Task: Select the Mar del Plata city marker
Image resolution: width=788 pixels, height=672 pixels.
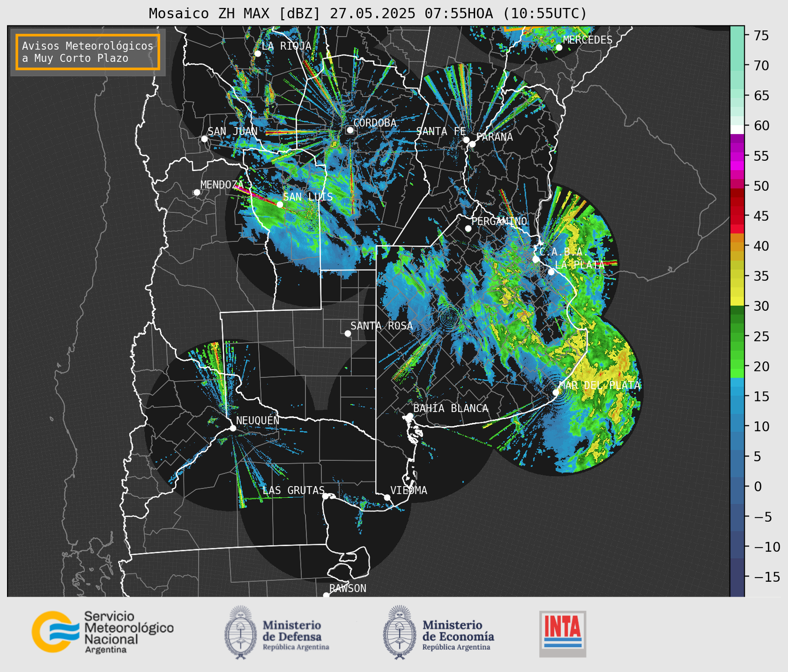Action: point(555,393)
